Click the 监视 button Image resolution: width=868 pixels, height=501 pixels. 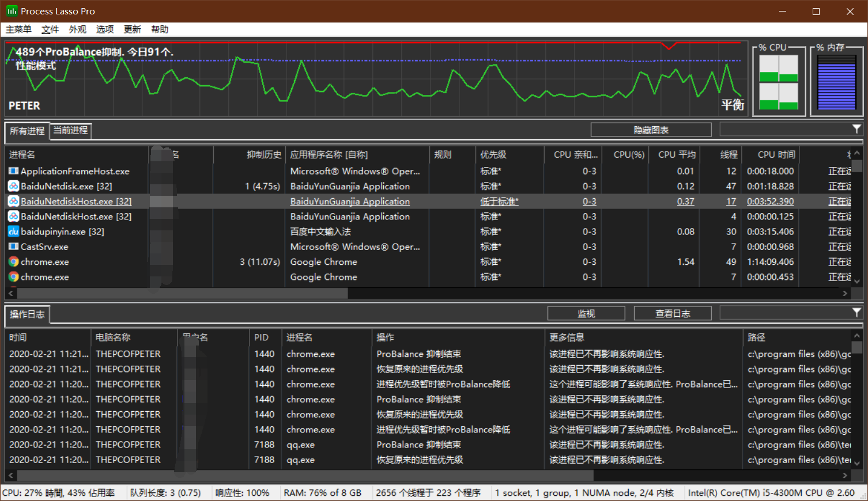pos(586,313)
